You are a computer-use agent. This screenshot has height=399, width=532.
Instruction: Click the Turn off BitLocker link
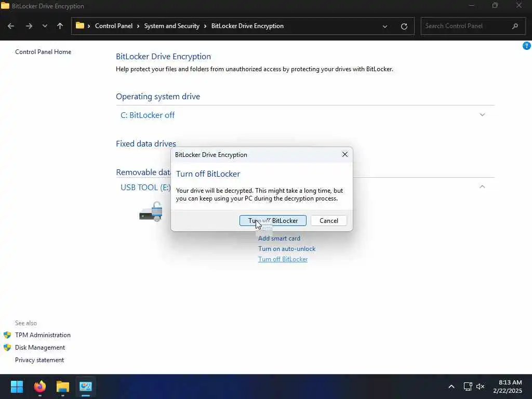pos(283,259)
